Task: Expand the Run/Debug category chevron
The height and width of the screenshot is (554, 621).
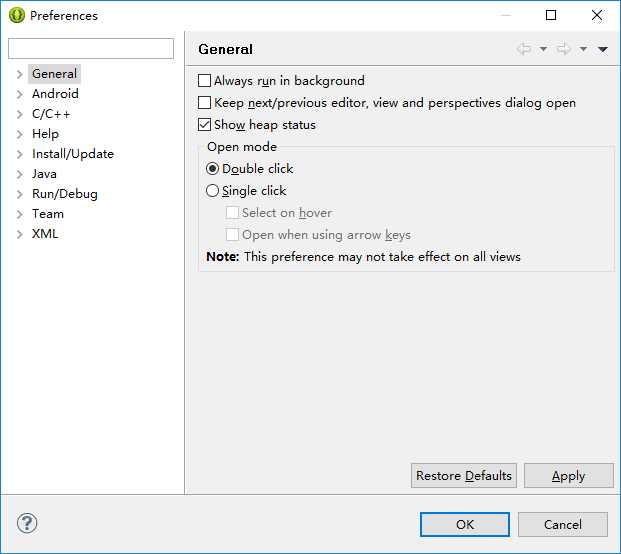Action: (x=19, y=194)
